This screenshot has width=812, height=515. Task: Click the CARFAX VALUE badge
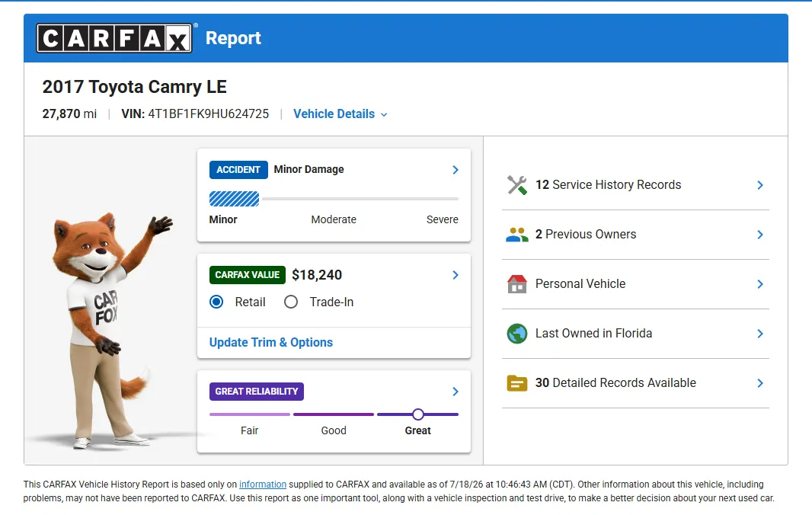click(x=247, y=275)
